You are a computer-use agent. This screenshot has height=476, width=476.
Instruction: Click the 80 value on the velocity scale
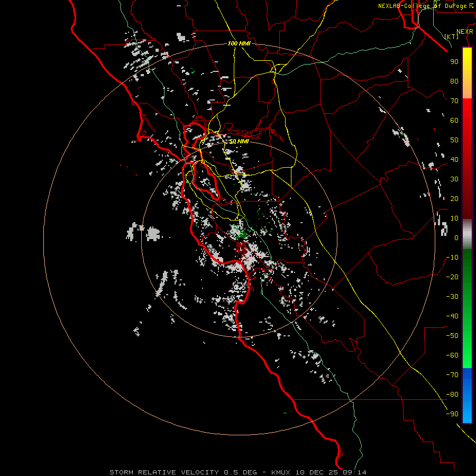pyautogui.click(x=454, y=81)
